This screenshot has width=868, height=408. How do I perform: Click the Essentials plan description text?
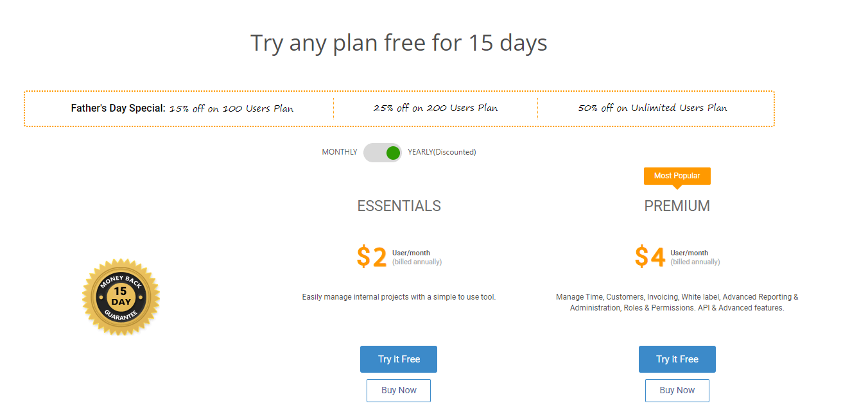pos(399,297)
